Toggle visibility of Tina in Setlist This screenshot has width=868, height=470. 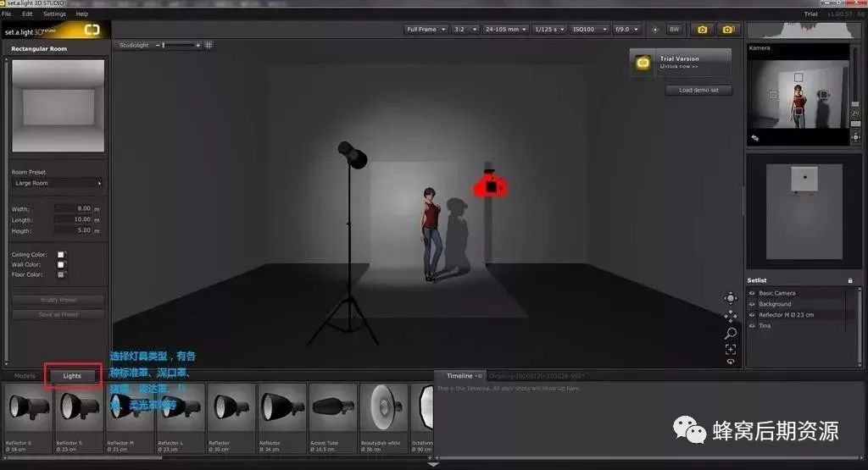tap(752, 326)
